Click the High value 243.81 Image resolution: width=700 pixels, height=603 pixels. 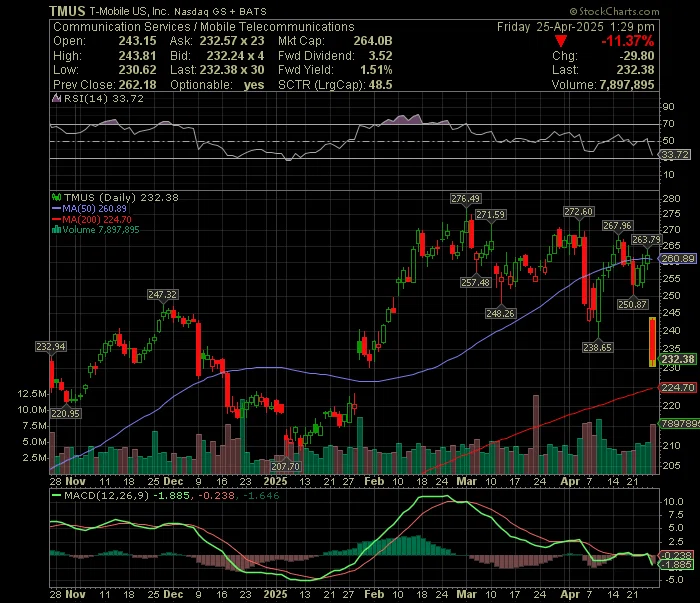coord(138,56)
